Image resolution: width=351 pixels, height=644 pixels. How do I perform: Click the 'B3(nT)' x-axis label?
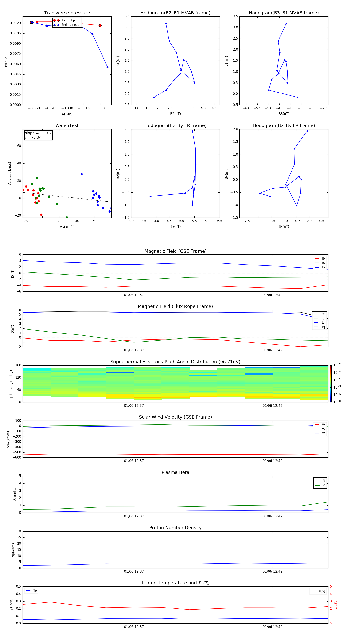coord(284,114)
